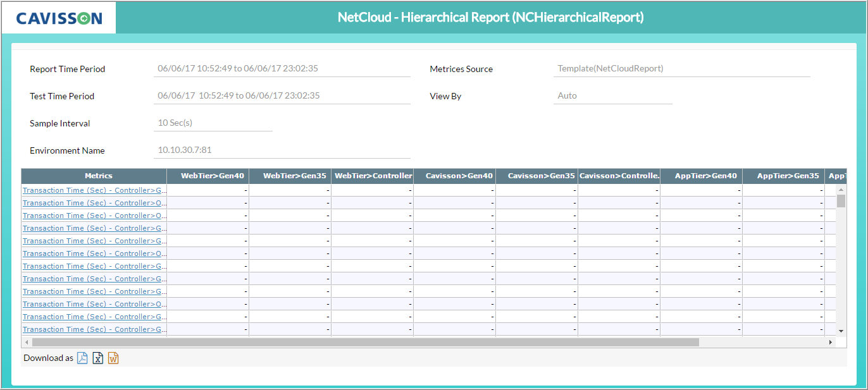Viewport: 868px width, 390px height.
Task: Click the Cavisson>Gen35 column header
Action: point(537,176)
